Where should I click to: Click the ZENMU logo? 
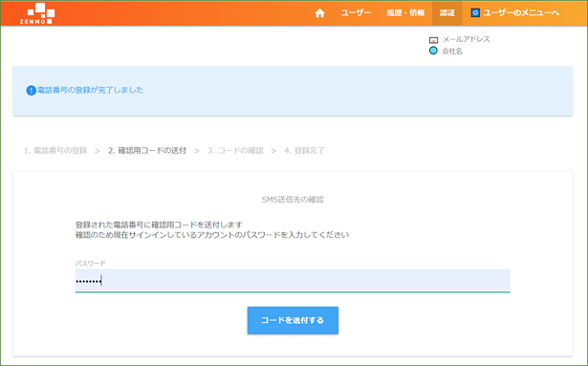pos(37,13)
